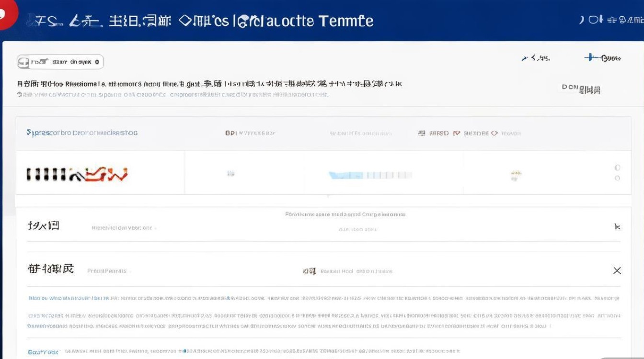The image size is (644, 359).
Task: Click the small icon inside the pill-shaped counter button
Action: (x=24, y=62)
